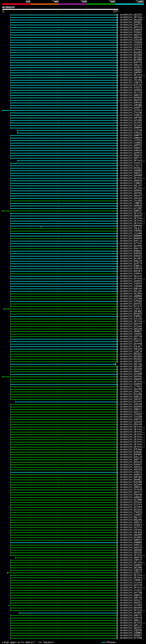
Task: Click the UniRef100_A6YMA7 hit label
Action: [131, 613]
